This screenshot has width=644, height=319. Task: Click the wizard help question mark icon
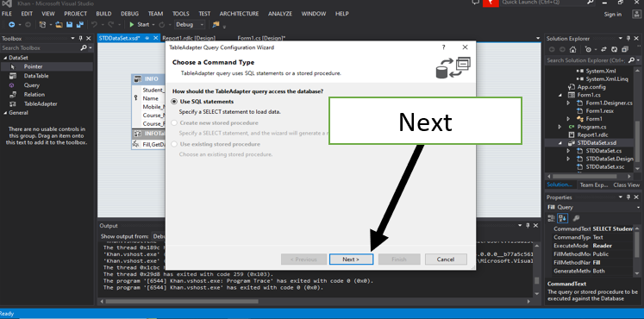(444, 47)
